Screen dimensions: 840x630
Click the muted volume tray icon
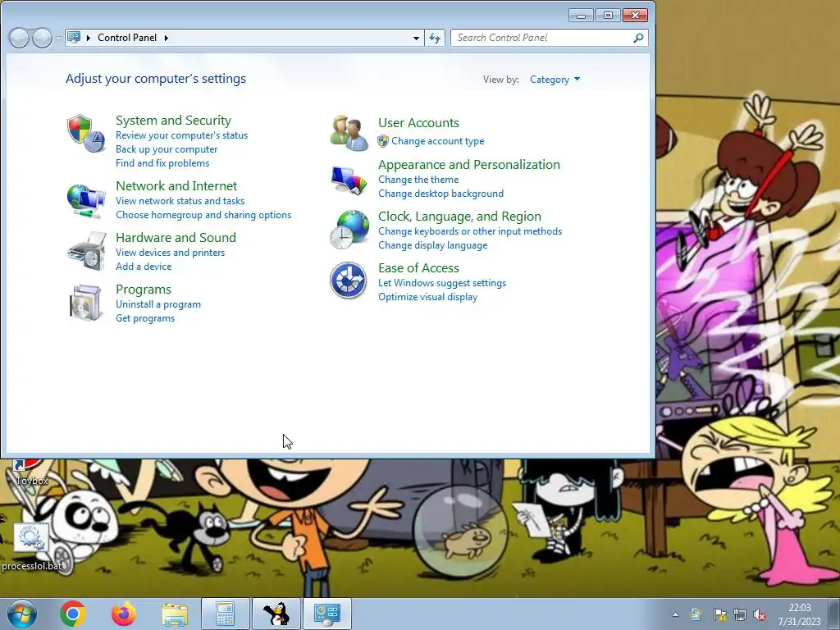(760, 614)
